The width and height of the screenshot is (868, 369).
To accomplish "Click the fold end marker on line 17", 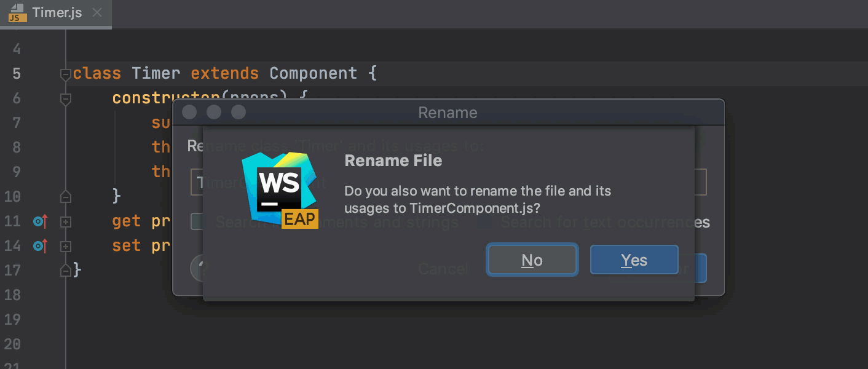I will point(66,270).
